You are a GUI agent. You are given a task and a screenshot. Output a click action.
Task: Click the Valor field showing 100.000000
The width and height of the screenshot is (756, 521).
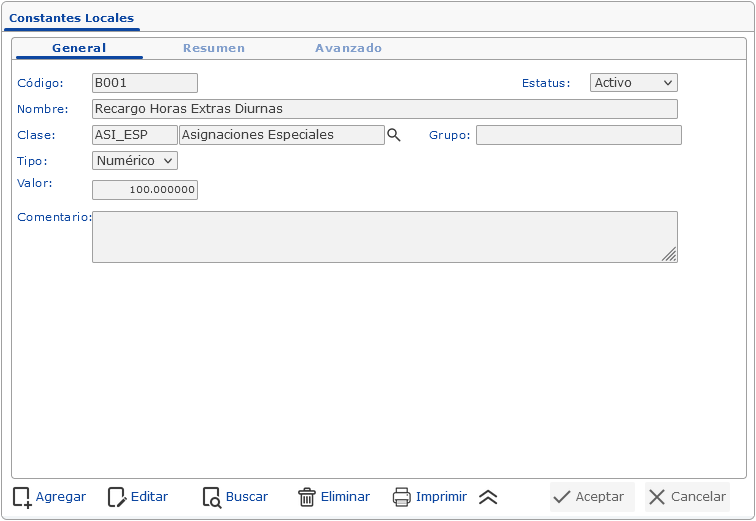(145, 190)
